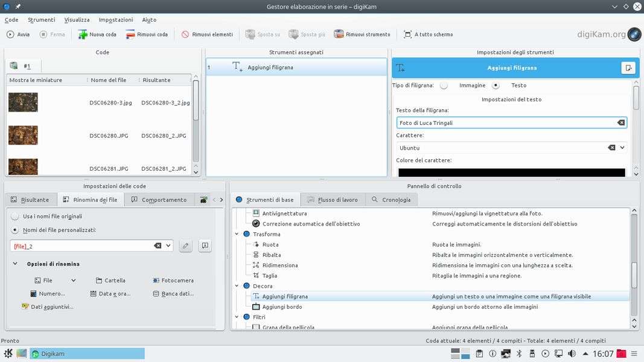
Task: Choose Testo watermark type
Action: click(496, 85)
